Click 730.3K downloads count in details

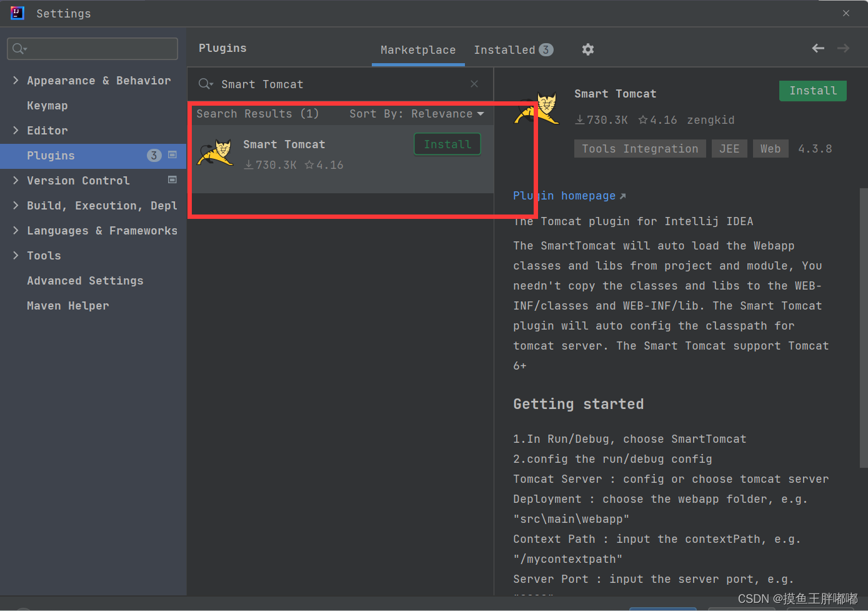point(601,120)
